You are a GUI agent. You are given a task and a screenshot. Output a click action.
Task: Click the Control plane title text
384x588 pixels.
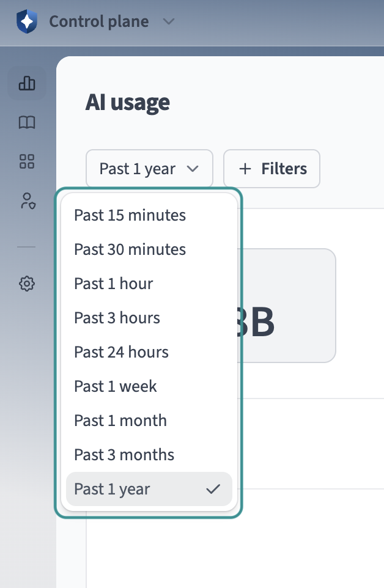(99, 21)
